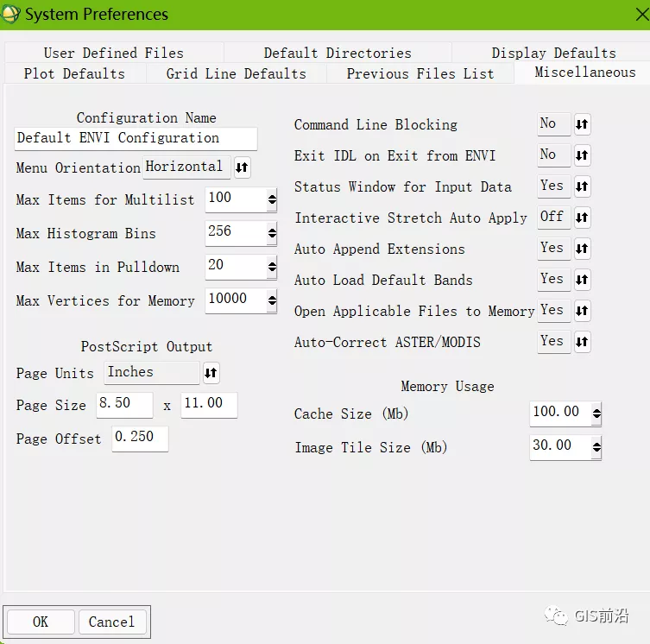The image size is (650, 644).
Task: Click Interactive Stretch Auto Apply Off value
Action: point(554,218)
